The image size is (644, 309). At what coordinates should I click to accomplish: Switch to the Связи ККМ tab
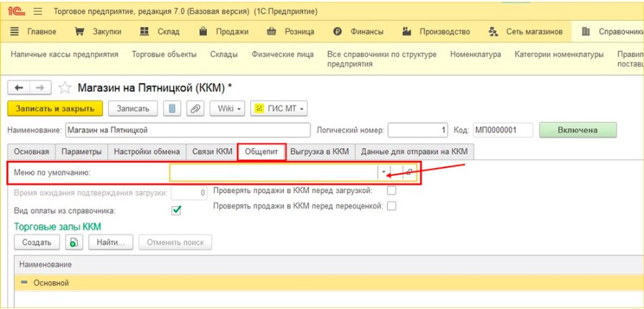click(x=213, y=152)
